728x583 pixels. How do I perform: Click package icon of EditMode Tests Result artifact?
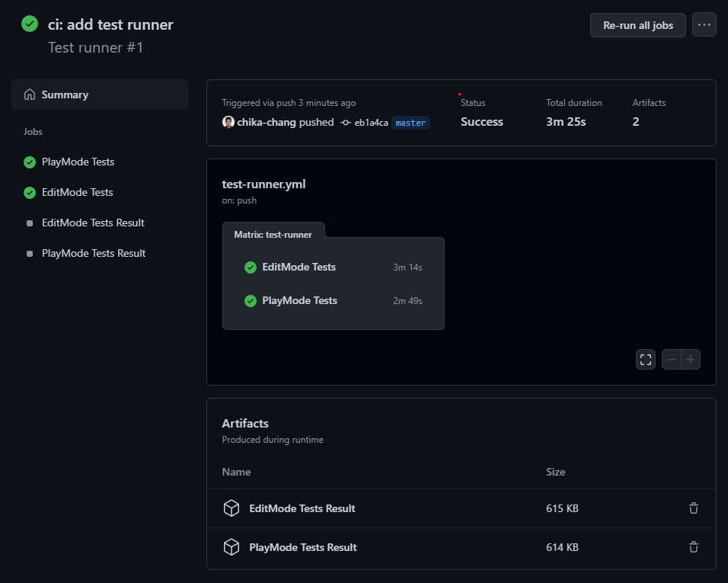(x=231, y=508)
